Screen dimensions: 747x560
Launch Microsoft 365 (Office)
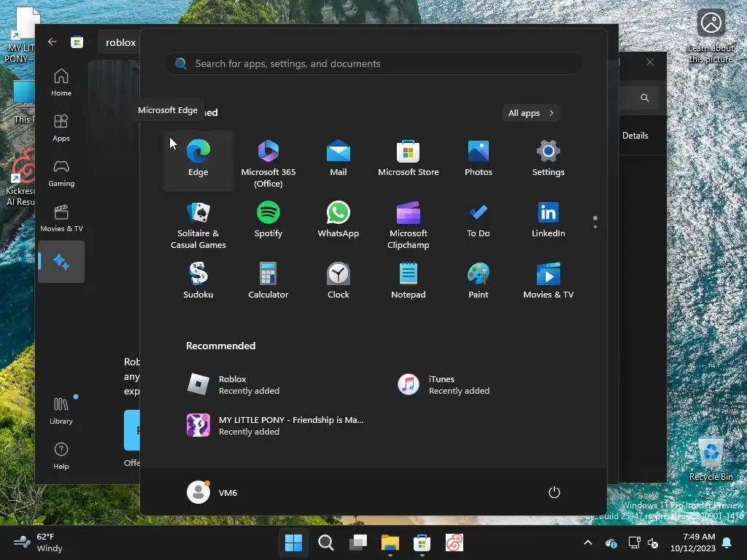coord(268,160)
